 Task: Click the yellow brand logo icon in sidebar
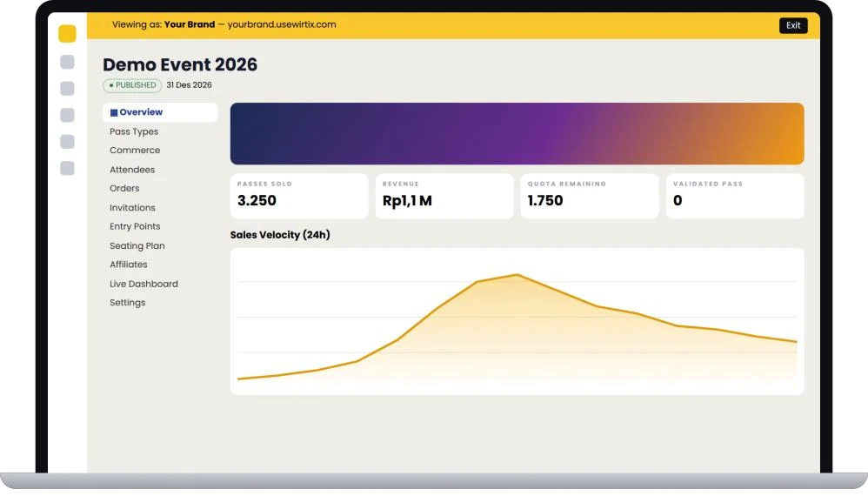[x=67, y=34]
